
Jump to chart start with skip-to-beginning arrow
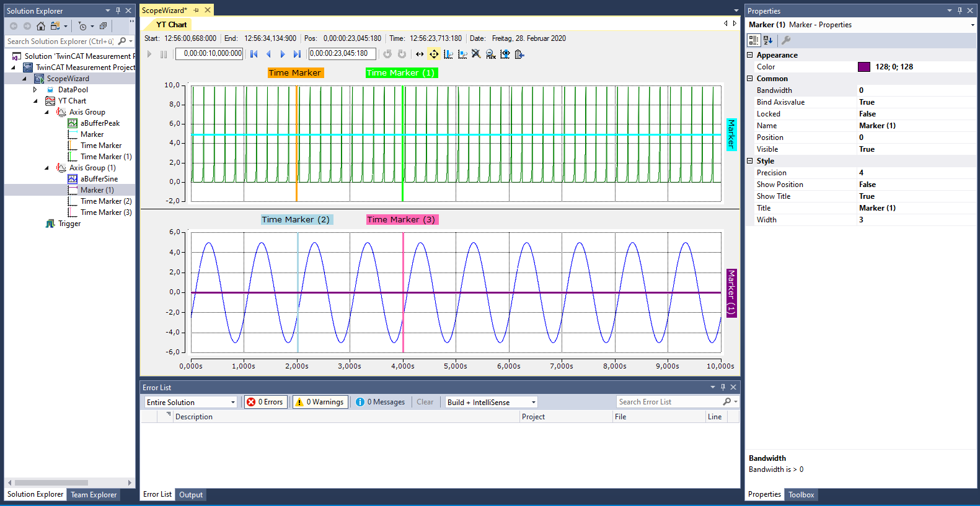pyautogui.click(x=254, y=55)
